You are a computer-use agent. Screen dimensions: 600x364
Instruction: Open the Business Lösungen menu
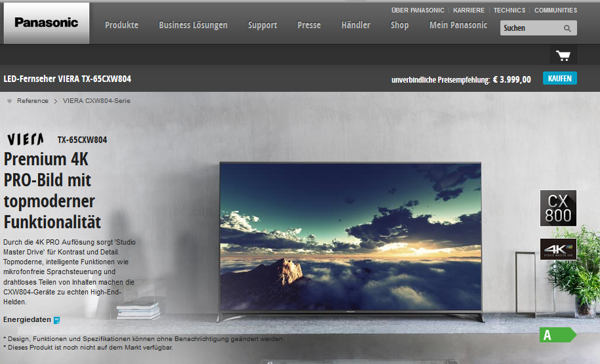[x=193, y=26]
